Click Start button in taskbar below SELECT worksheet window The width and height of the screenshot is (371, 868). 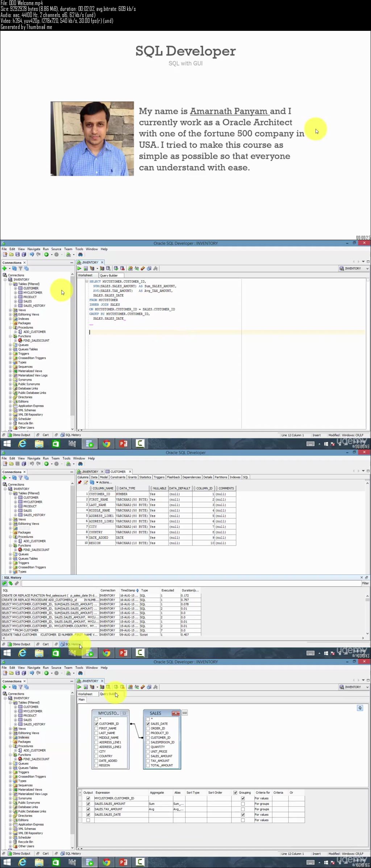tap(7, 444)
